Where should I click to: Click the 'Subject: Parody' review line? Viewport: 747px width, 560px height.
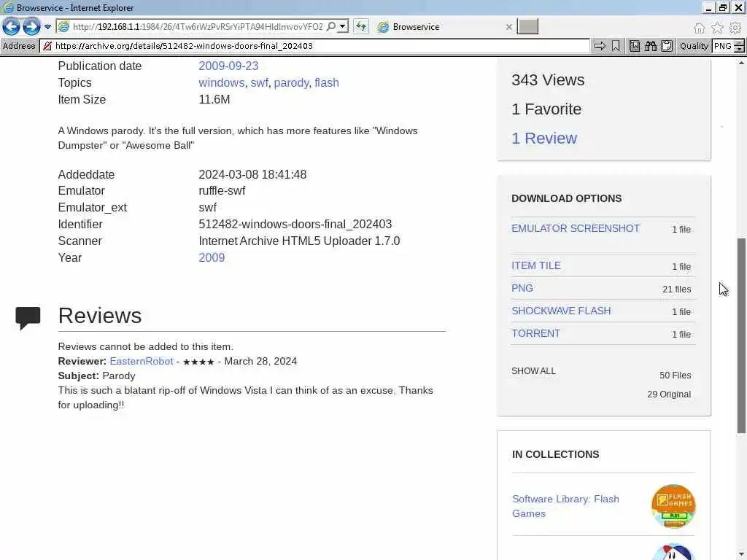pyautogui.click(x=97, y=376)
